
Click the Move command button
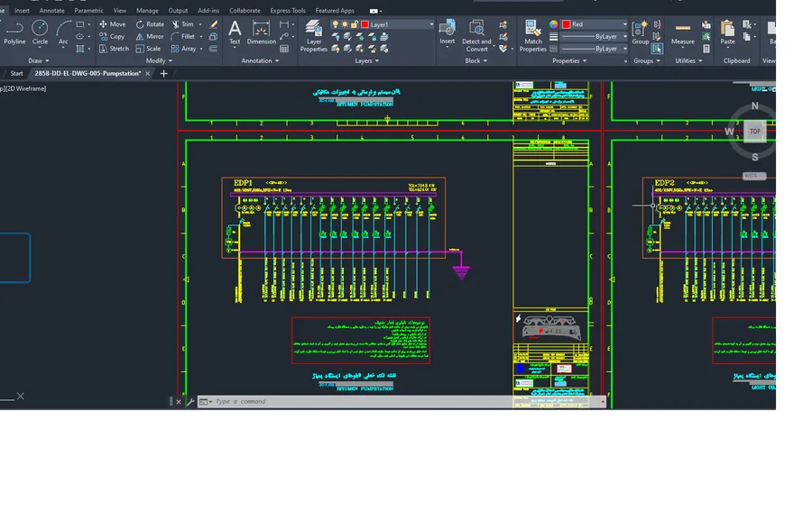coord(113,24)
